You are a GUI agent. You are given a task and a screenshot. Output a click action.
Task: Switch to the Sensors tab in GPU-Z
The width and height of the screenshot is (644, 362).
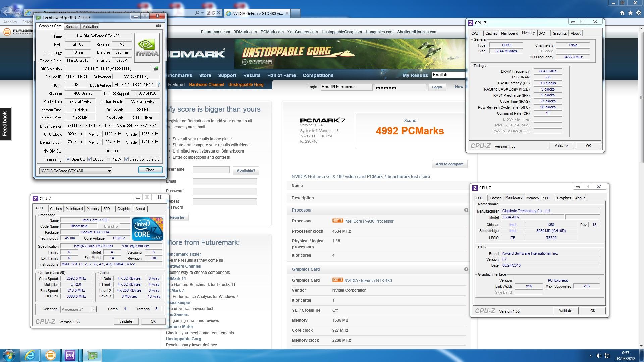(72, 27)
